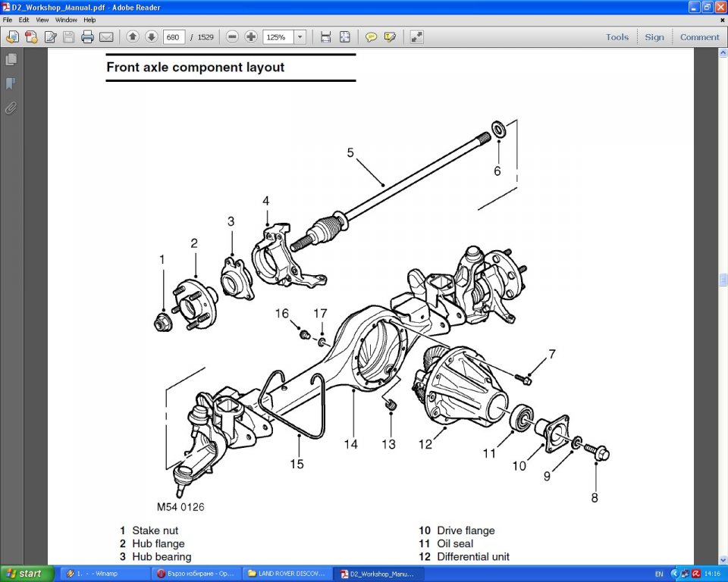Click the Adobe Reader title bar icon
Image resolution: width=728 pixels, height=582 pixels.
coord(6,7)
